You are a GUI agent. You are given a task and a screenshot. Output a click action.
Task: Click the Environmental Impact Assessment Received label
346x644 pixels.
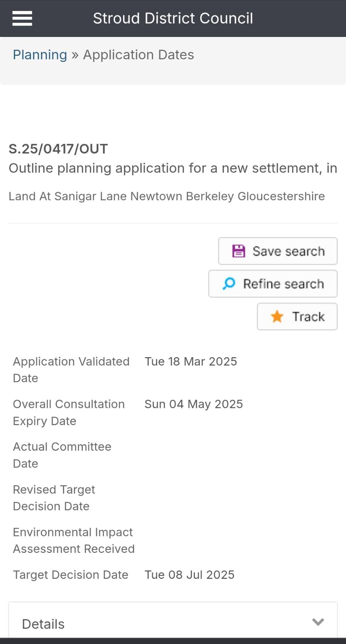click(x=74, y=540)
